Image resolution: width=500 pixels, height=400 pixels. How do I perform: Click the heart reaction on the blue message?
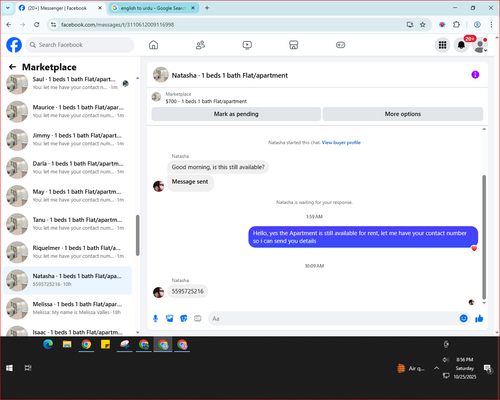[474, 248]
